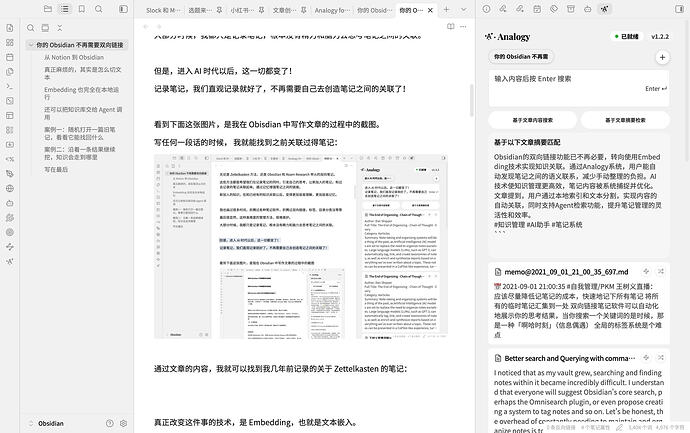Open file info icon in right sidebar tabs
This screenshot has width=690, height=433.
(486, 9)
